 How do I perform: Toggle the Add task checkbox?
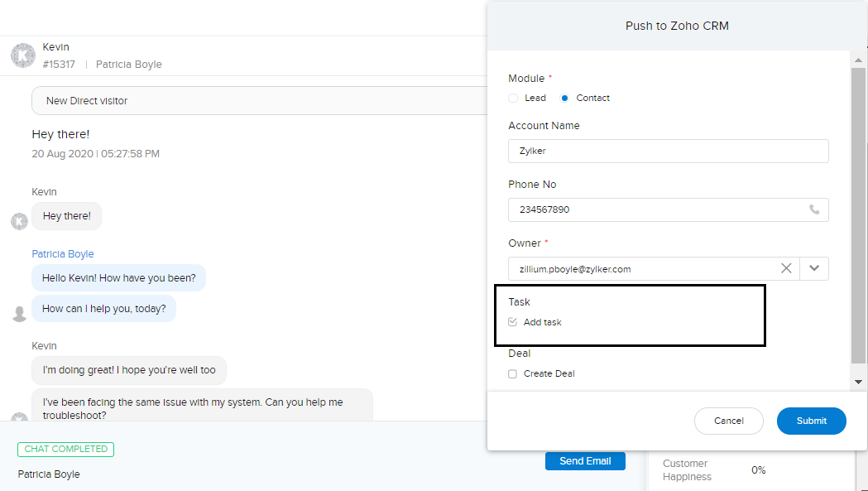click(513, 322)
